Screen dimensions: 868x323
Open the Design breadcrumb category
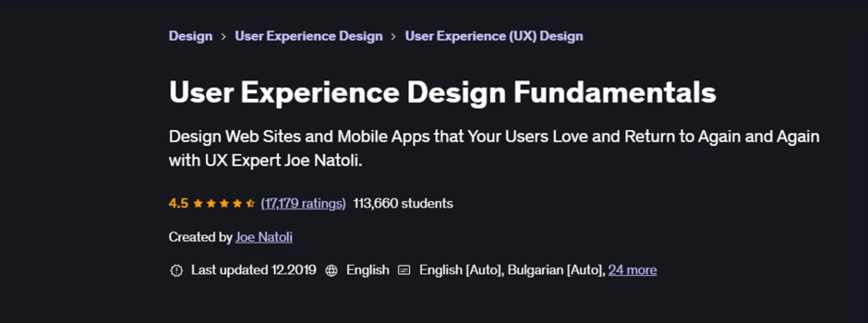click(x=190, y=36)
